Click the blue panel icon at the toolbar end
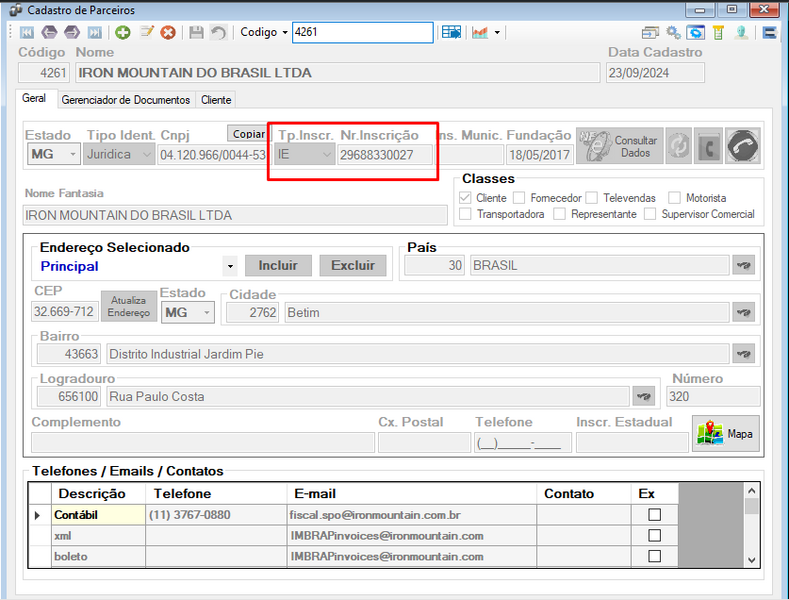The height and width of the screenshot is (600, 789). coord(769,33)
